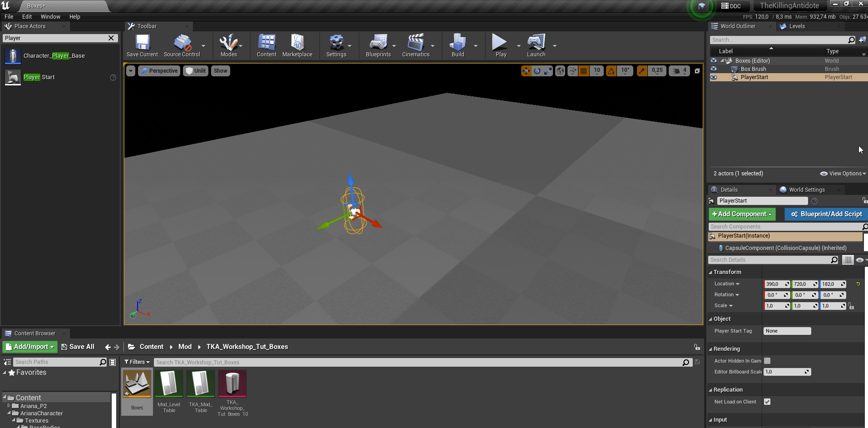Open property matrix grid icon in Details

pos(848,260)
